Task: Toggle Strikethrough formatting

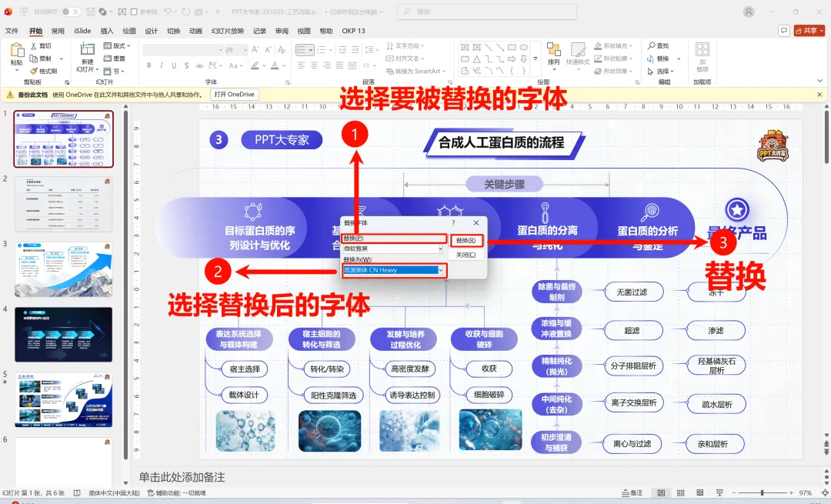Action: tap(199, 65)
